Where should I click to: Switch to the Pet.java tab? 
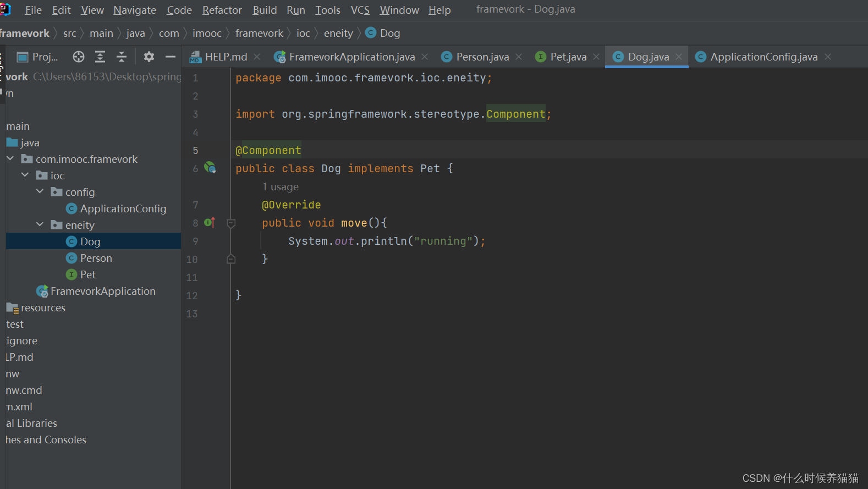(561, 57)
